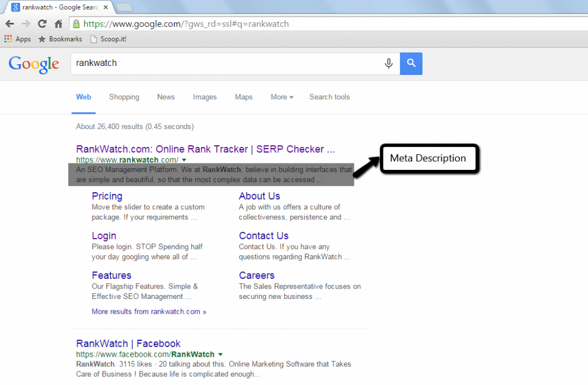
Task: Click the snippet 'An SEO Management Platform'
Action: [x=127, y=169]
